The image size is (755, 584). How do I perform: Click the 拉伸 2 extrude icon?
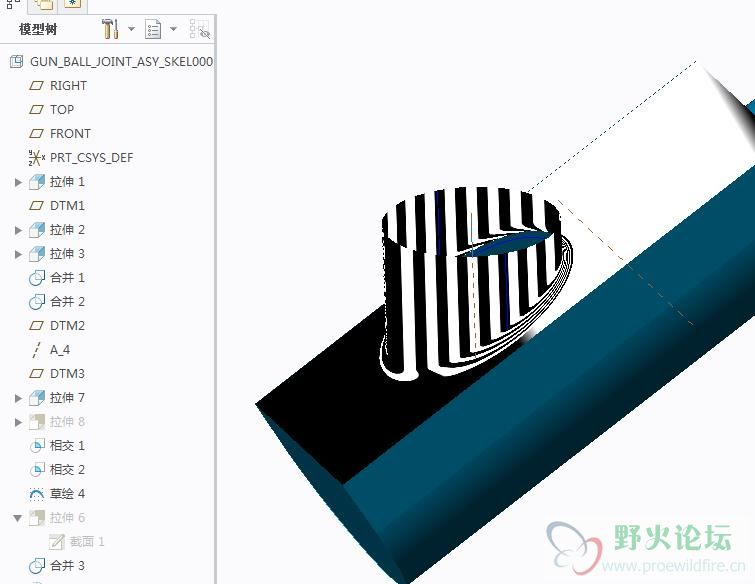[x=37, y=230]
